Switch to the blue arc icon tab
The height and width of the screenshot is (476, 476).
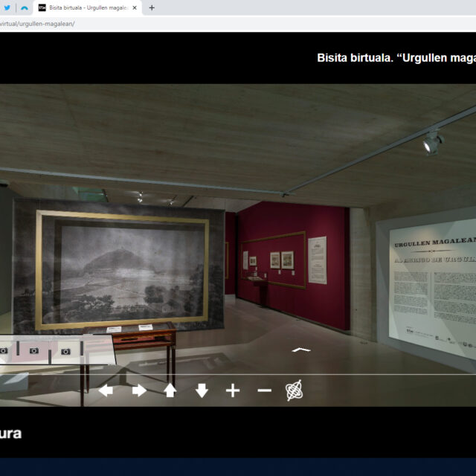pyautogui.click(x=24, y=7)
